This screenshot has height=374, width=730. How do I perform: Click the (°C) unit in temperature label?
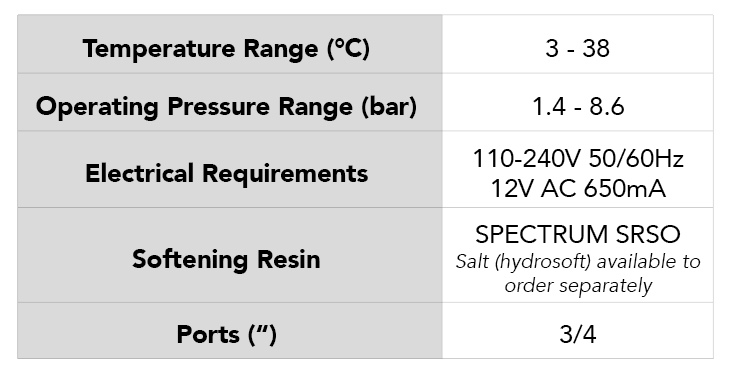tap(349, 48)
